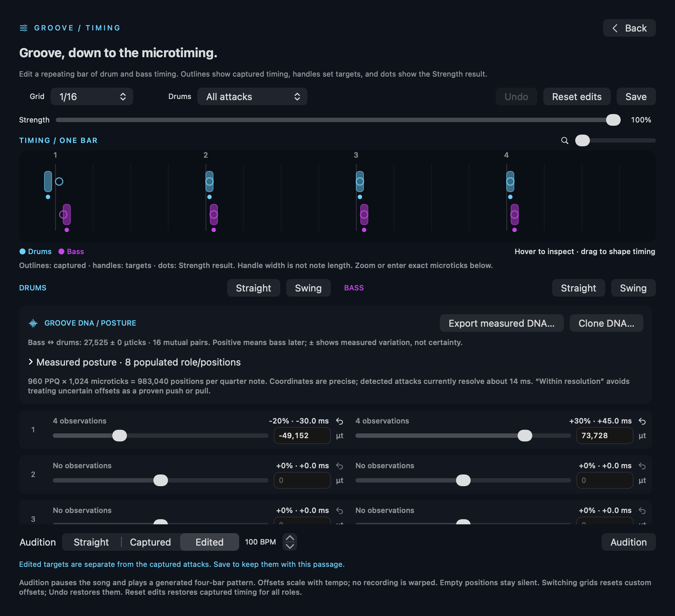The height and width of the screenshot is (616, 675).
Task: Click the drums target handle at beat 1
Action: pyautogui.click(x=48, y=181)
